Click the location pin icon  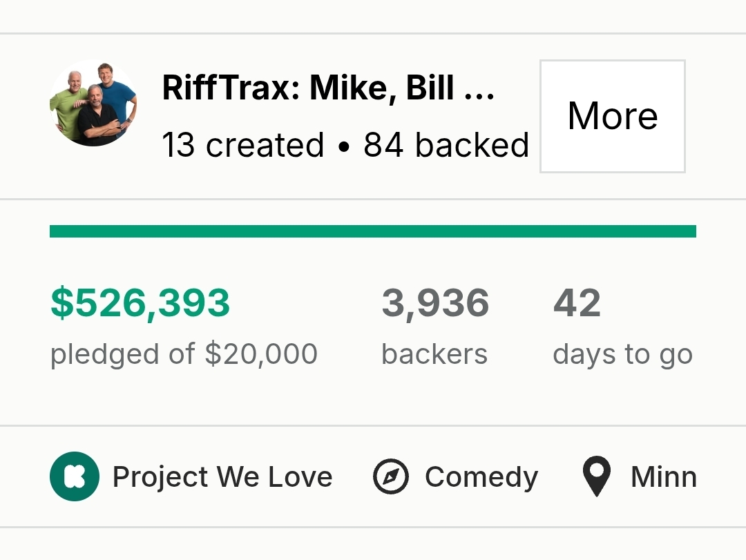[x=597, y=477]
